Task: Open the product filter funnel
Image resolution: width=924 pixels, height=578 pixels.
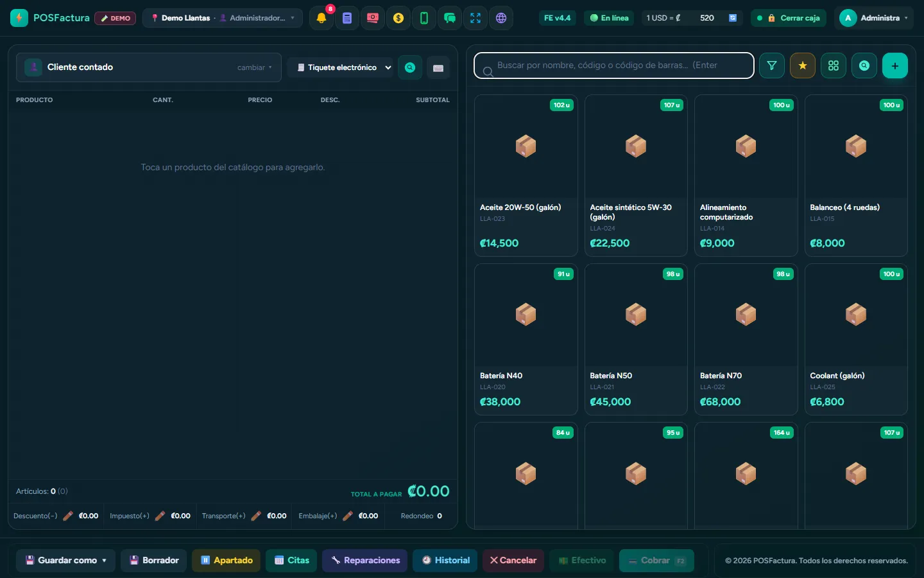Action: tap(772, 66)
